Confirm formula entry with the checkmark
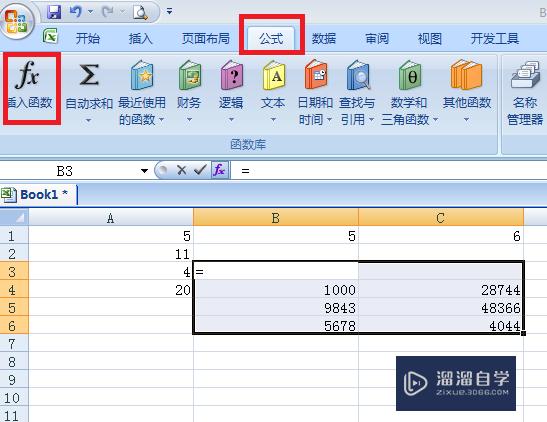The width and height of the screenshot is (547, 422). coord(200,170)
